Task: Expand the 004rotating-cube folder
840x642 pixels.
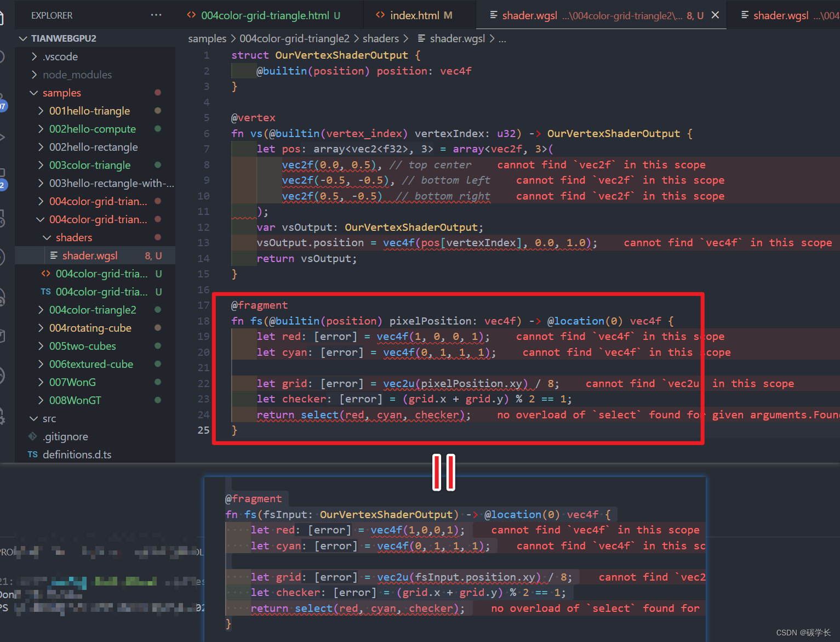Action: (95, 328)
